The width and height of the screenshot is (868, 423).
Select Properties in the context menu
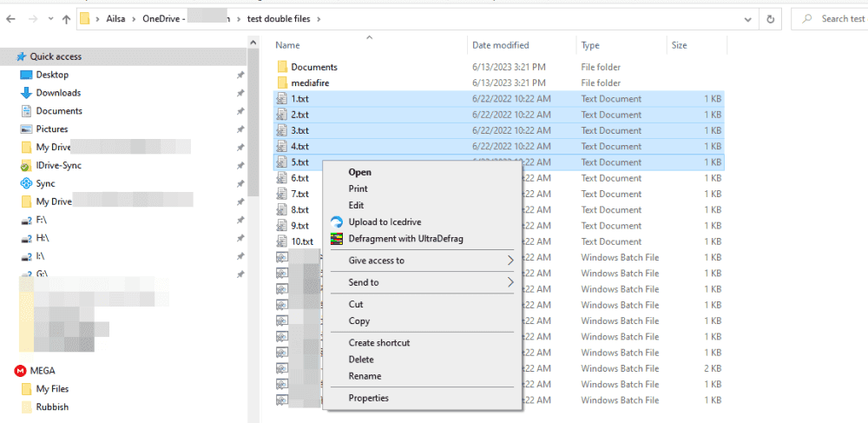(368, 398)
